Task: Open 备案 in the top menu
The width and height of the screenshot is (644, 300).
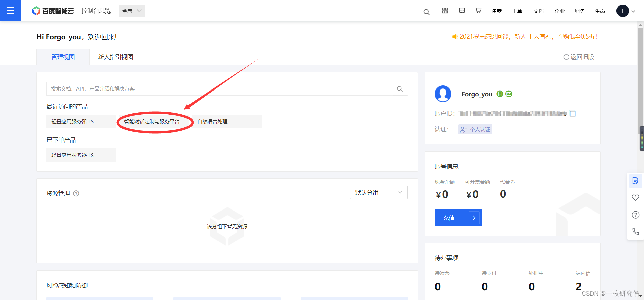Action: pyautogui.click(x=497, y=11)
